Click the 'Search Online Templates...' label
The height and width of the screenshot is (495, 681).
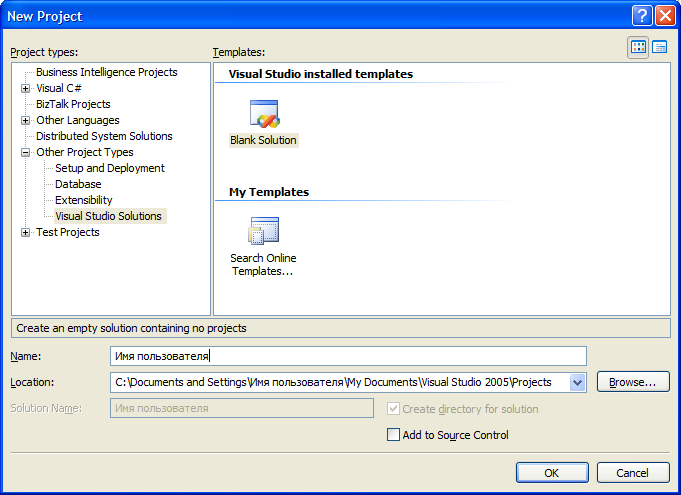[x=263, y=264]
